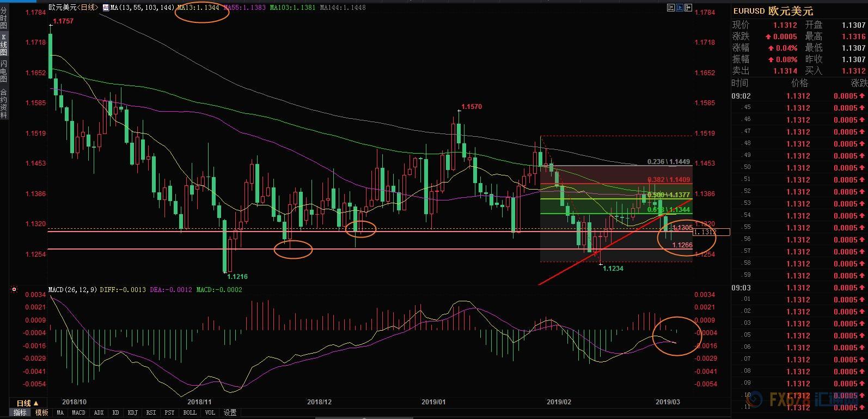Screen dimensions: 868x419
Task: Select the 0.500\1.1377 Fibonacci level label
Action: point(669,195)
